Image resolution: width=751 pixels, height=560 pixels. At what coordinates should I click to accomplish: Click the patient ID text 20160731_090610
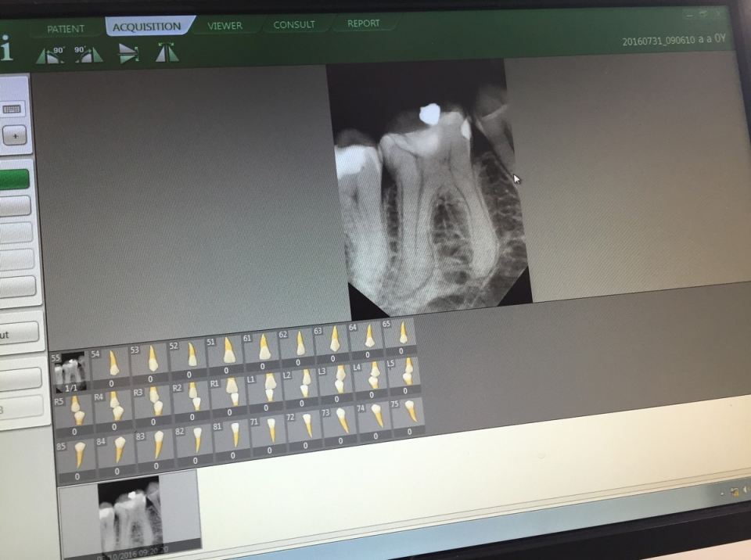point(659,41)
